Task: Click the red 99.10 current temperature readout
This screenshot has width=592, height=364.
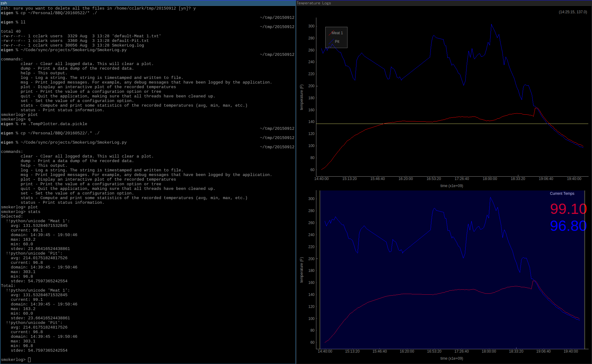Action: pyautogui.click(x=568, y=209)
